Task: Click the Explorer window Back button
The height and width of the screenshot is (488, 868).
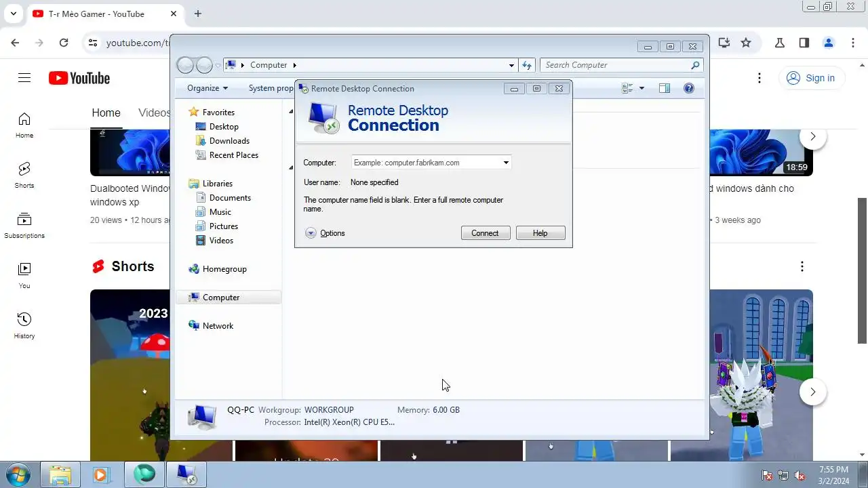Action: (185, 65)
